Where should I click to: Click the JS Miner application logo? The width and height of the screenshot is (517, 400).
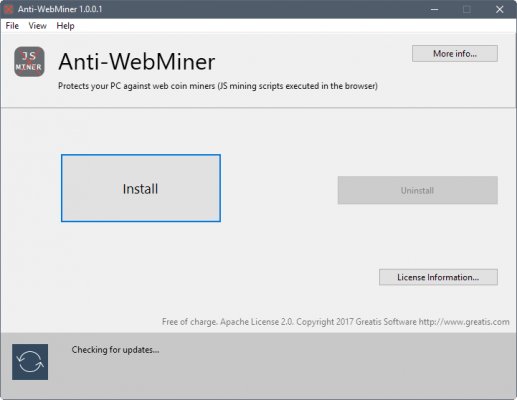[x=29, y=62]
